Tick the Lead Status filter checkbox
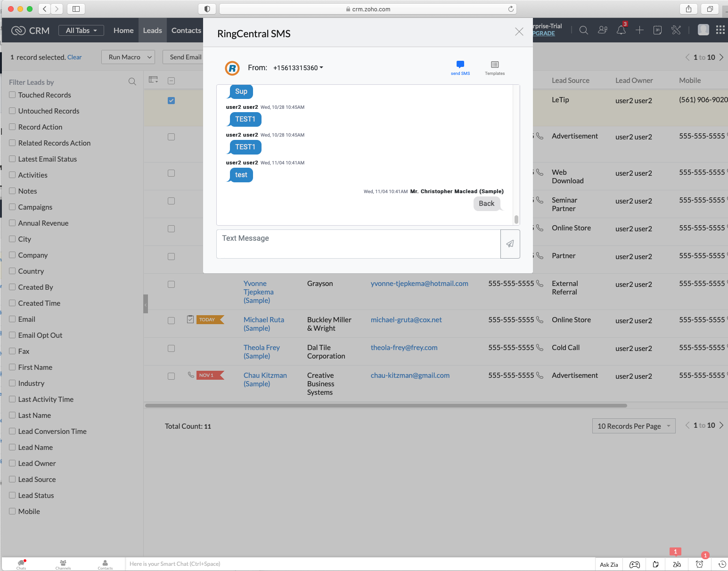The height and width of the screenshot is (571, 728). tap(12, 495)
